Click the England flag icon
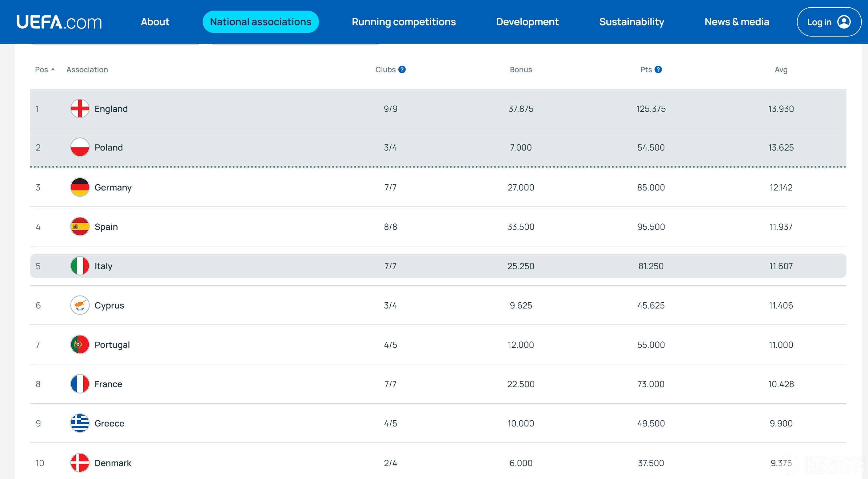Viewport: 868px width, 479px height. click(x=80, y=108)
